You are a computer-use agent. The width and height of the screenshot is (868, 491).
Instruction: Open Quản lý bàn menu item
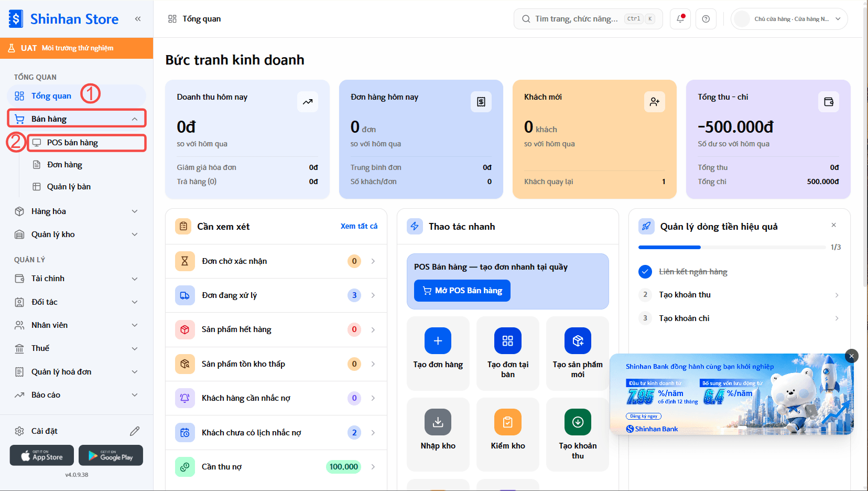click(x=87, y=187)
